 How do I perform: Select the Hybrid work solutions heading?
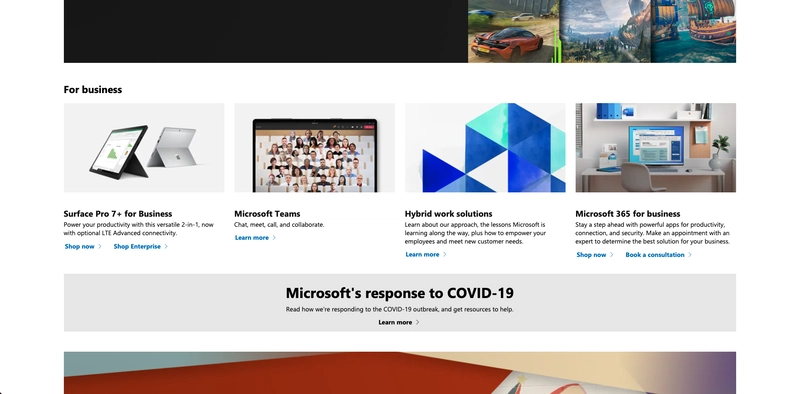(x=448, y=214)
